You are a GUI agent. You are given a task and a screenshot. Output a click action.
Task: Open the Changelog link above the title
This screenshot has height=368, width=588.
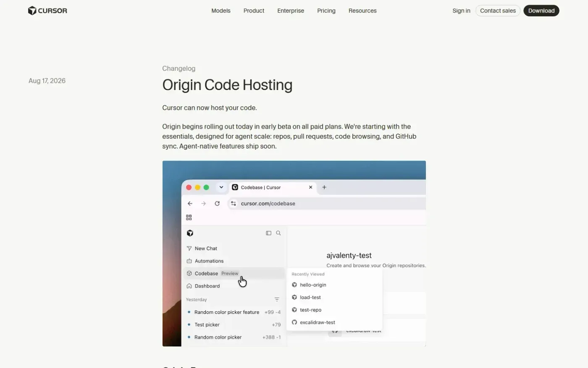[179, 69]
